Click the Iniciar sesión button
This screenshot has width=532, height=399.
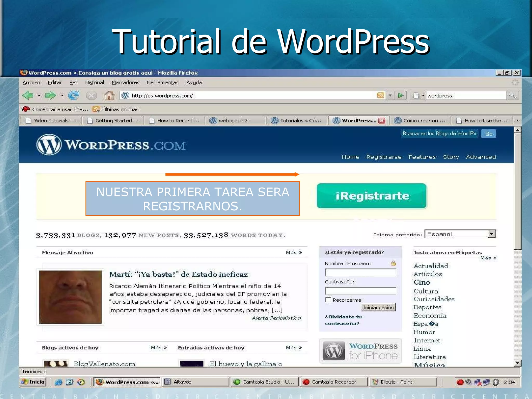coord(378,307)
